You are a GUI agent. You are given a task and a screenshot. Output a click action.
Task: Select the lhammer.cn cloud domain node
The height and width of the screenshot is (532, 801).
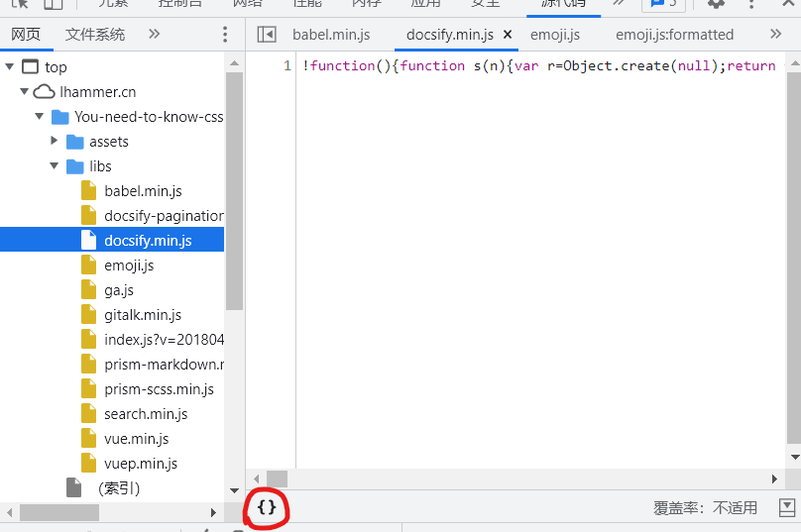[x=97, y=92]
